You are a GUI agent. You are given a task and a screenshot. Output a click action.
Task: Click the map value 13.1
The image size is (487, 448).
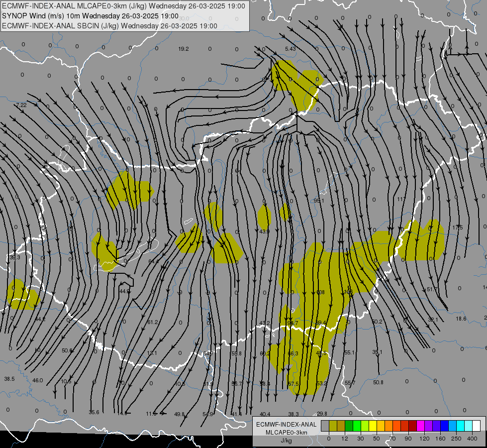152,353
